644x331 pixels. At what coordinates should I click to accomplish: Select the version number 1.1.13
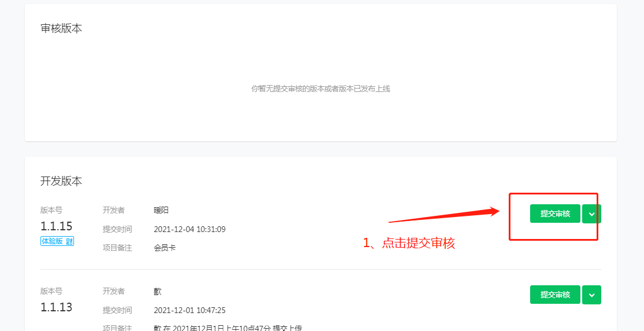click(56, 307)
